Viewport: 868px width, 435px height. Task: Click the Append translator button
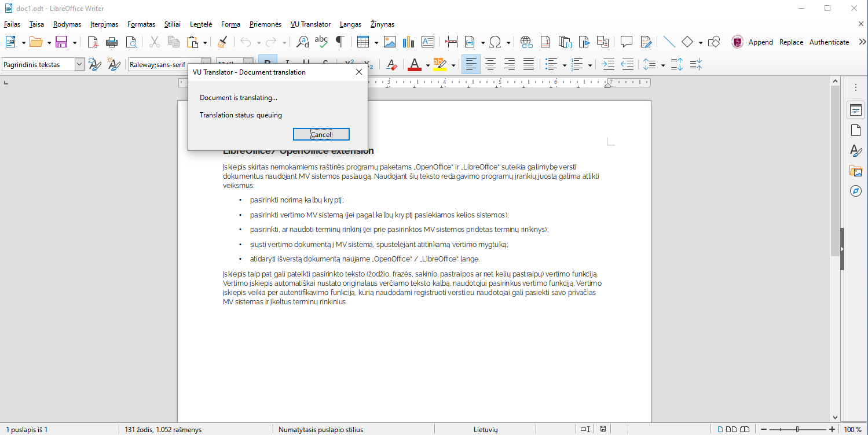coord(760,42)
